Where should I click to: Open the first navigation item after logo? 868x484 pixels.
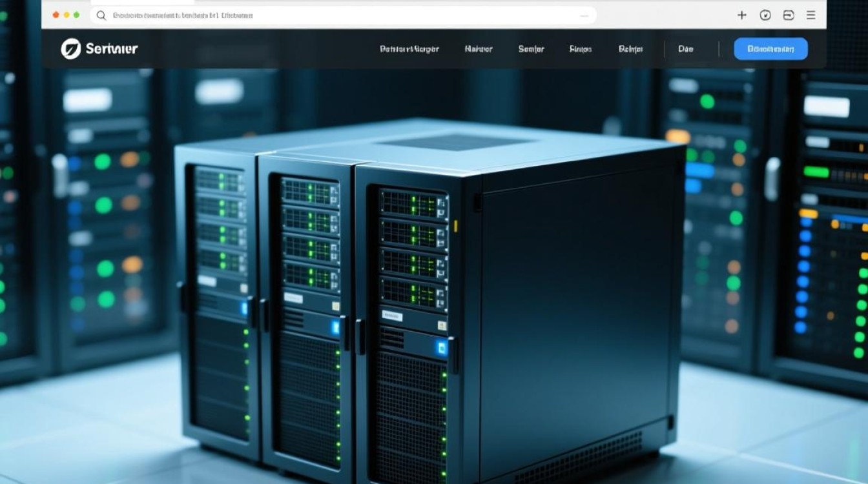(409, 49)
